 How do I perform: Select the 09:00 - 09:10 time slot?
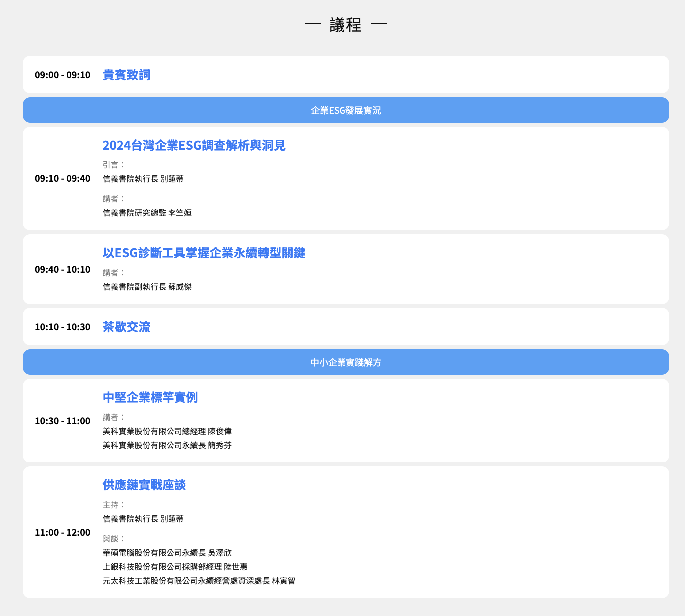(x=63, y=75)
